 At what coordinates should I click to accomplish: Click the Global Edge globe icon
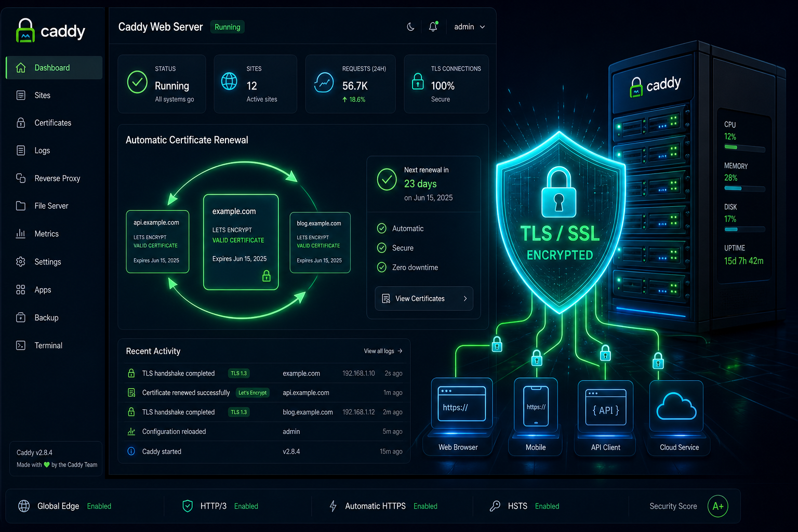pyautogui.click(x=24, y=506)
